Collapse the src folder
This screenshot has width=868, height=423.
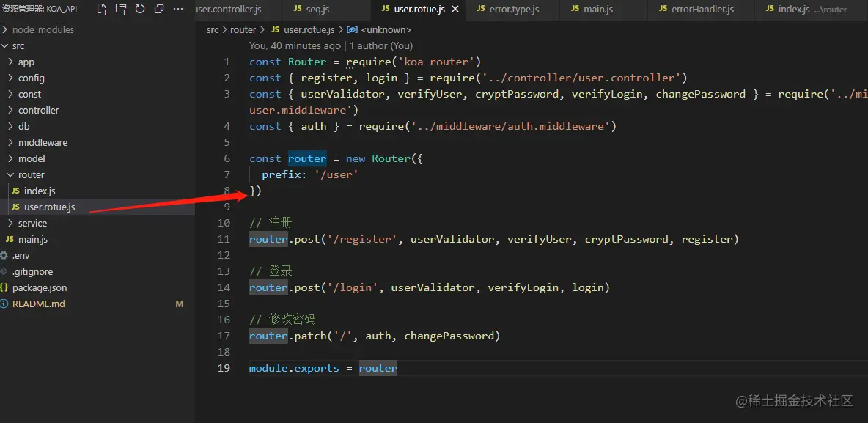(x=98, y=46)
